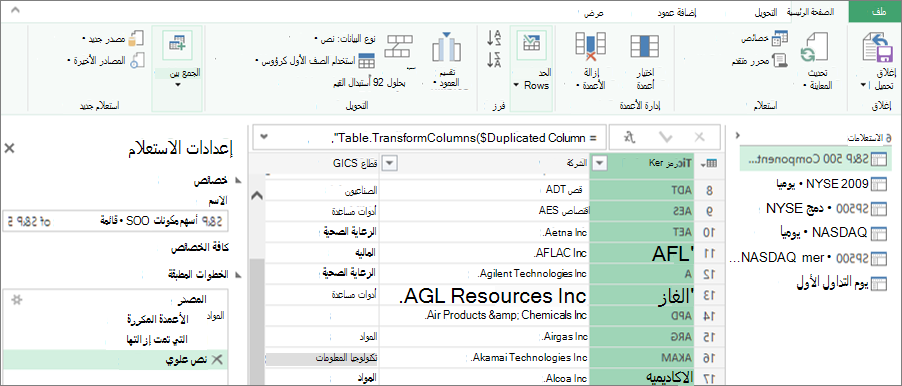Open the Data Type: Text (نوع البيانات: نص) dropdown
The width and height of the screenshot is (902, 386).
pos(345,39)
